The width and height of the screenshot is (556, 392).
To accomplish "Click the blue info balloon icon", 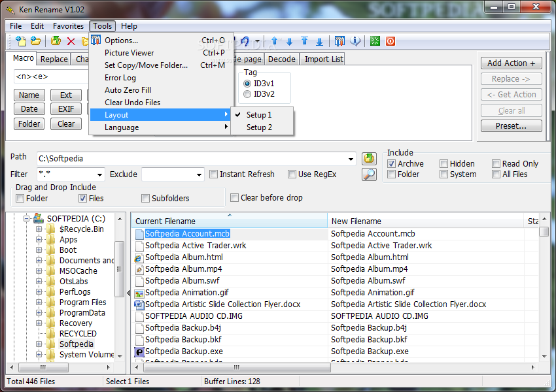I will pyautogui.click(x=355, y=41).
